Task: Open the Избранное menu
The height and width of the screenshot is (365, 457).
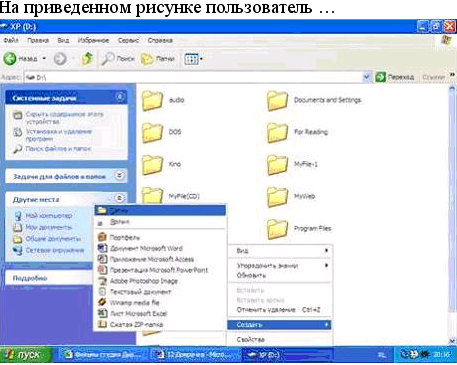Action: click(93, 40)
